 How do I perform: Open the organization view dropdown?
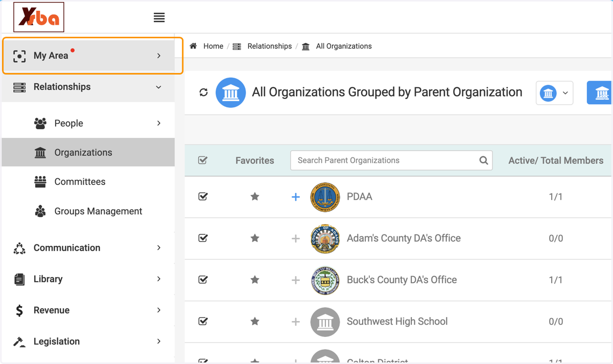pyautogui.click(x=554, y=93)
